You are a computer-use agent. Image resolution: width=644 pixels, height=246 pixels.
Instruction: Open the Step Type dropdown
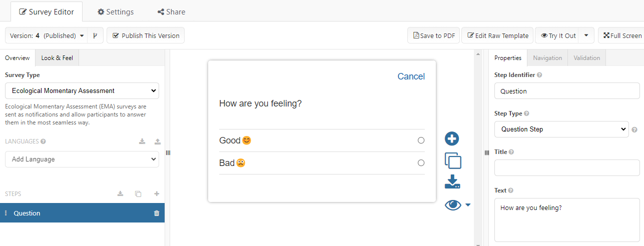(x=561, y=129)
